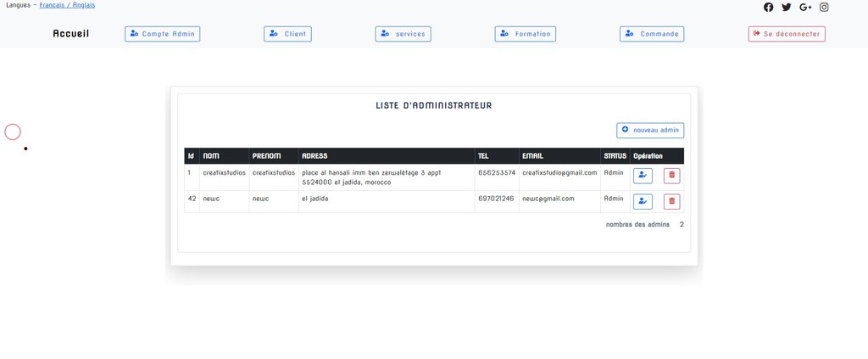The height and width of the screenshot is (359, 868).
Task: Click phone number 697021246
Action: 497,199
